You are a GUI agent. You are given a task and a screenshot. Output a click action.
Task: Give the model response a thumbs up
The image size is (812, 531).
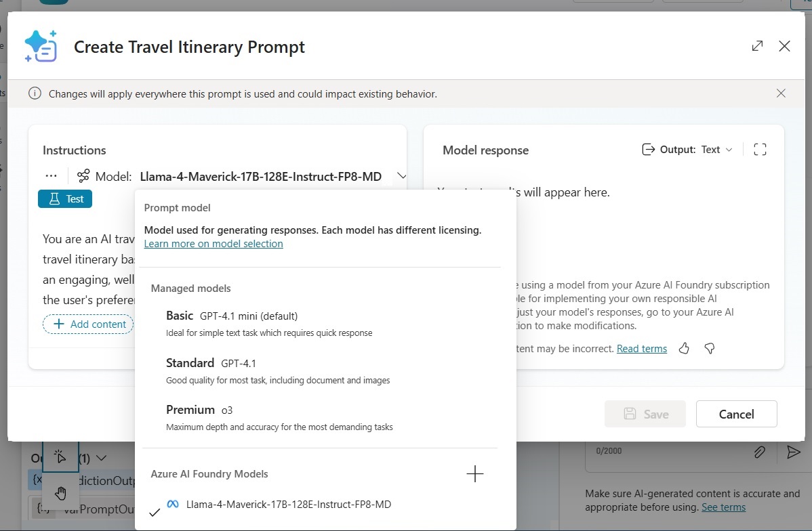coord(684,347)
